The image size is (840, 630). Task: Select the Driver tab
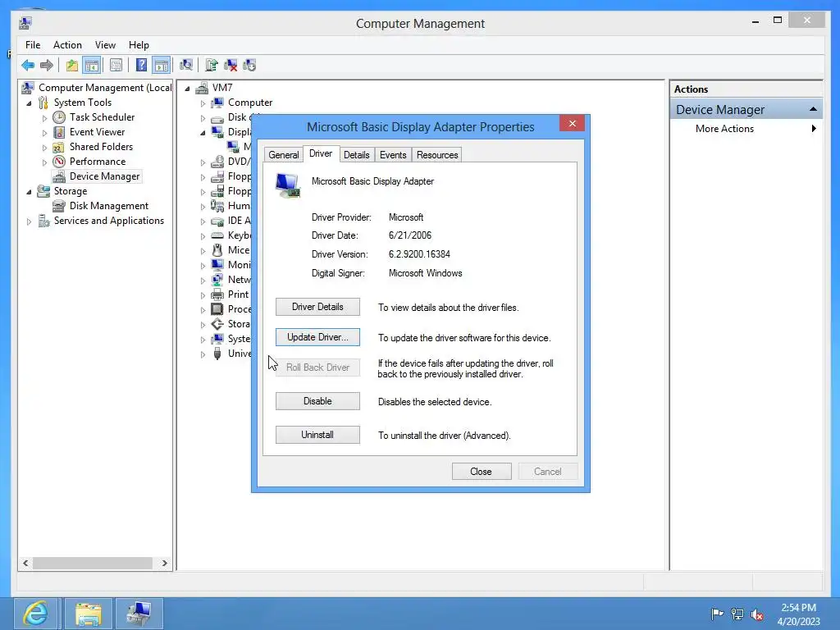[x=321, y=153]
